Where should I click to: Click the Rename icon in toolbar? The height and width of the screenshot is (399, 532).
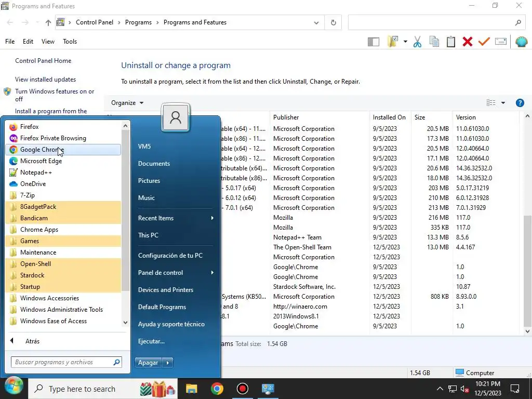pos(501,42)
